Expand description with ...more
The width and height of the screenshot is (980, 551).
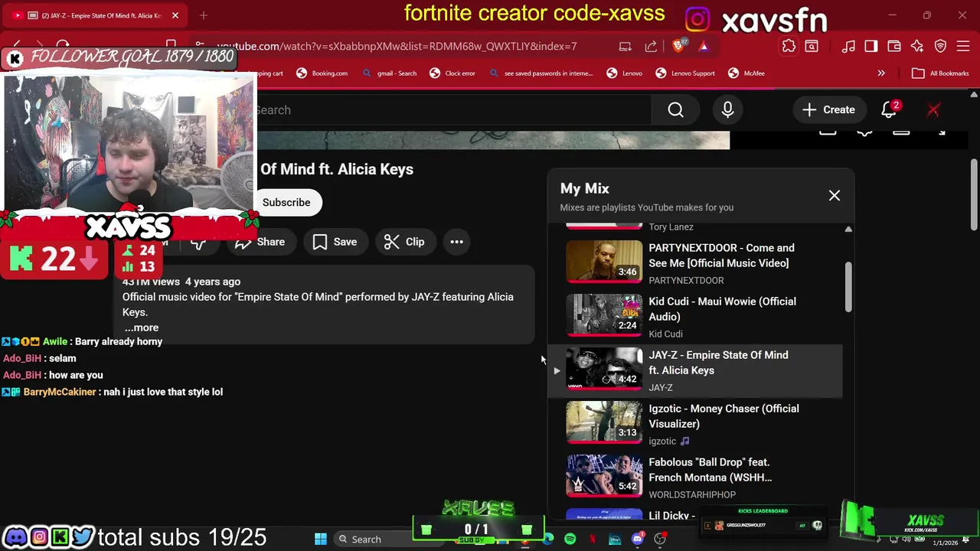point(142,328)
